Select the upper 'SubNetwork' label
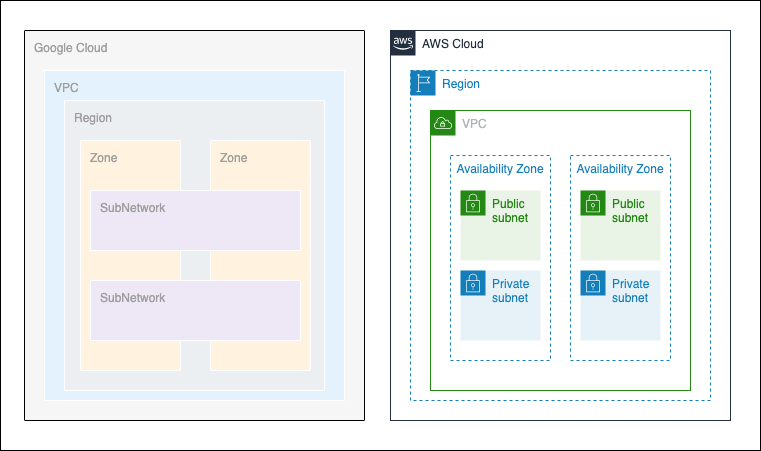The width and height of the screenshot is (761, 451). pyautogui.click(x=132, y=208)
